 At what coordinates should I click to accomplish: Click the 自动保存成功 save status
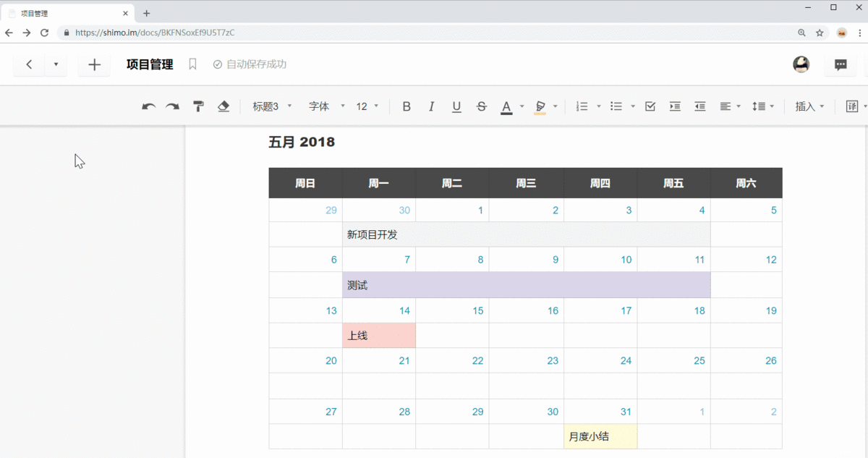coord(250,64)
